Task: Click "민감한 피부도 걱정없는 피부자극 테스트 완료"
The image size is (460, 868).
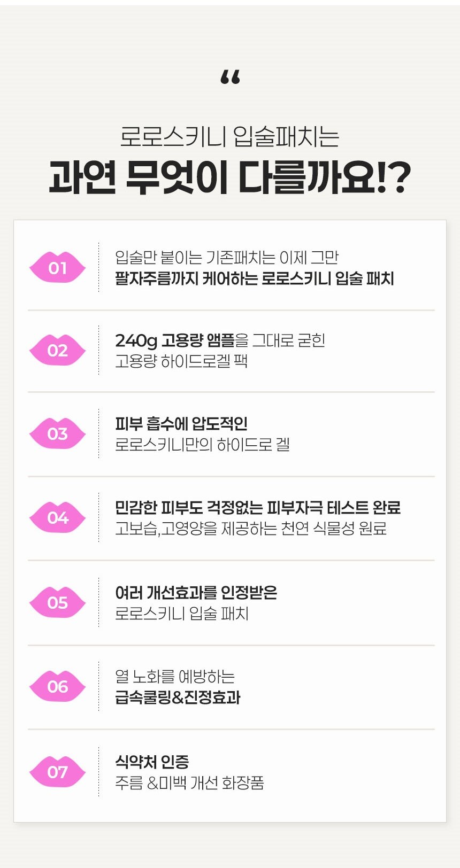Action: 258,507
